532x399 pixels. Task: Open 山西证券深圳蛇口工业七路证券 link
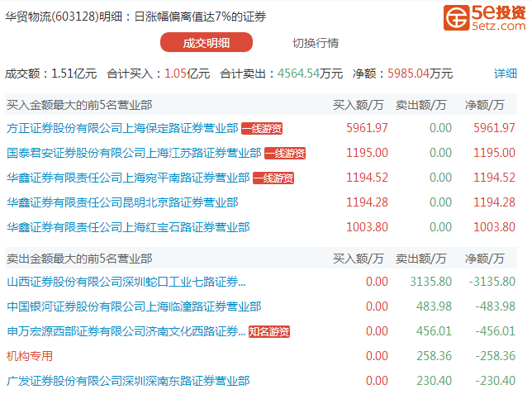click(126, 282)
